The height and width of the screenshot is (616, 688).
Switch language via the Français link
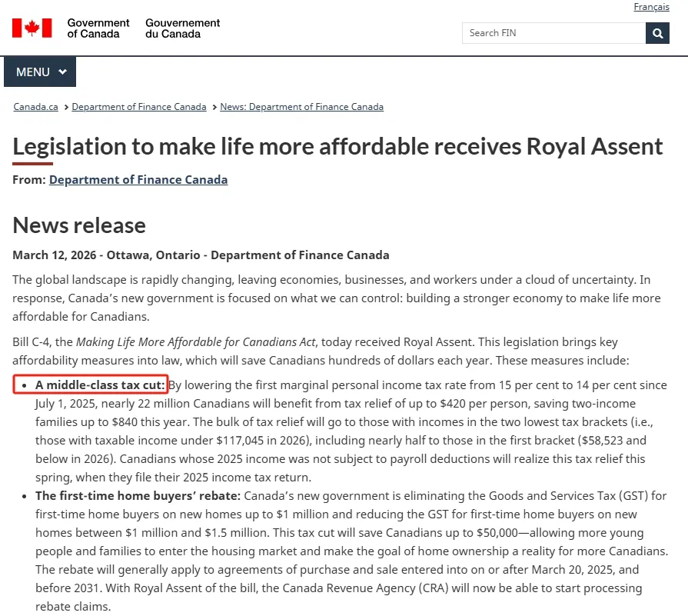coord(651,7)
